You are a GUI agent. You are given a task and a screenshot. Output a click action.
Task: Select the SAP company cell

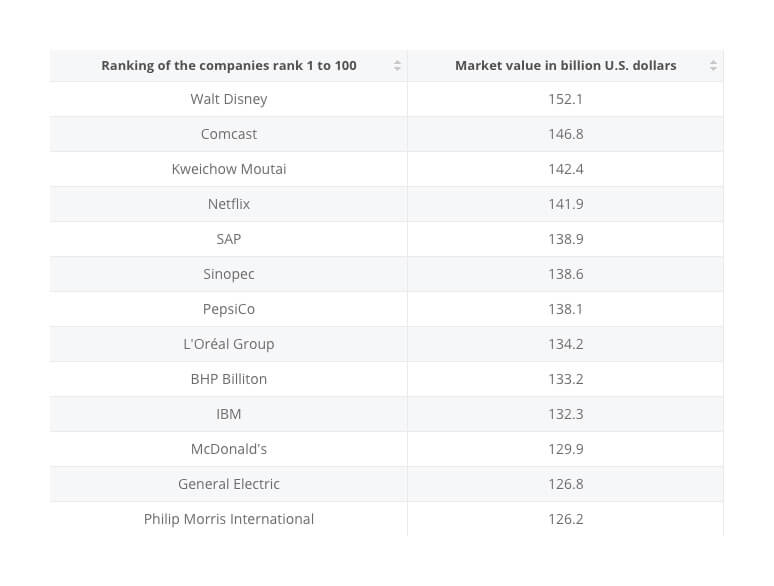tap(229, 239)
